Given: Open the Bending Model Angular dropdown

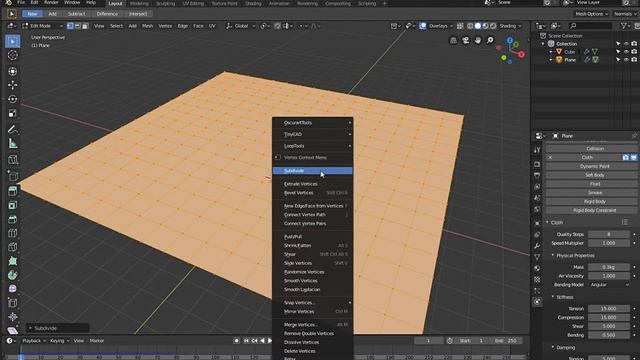Looking at the screenshot, I should click(609, 284).
